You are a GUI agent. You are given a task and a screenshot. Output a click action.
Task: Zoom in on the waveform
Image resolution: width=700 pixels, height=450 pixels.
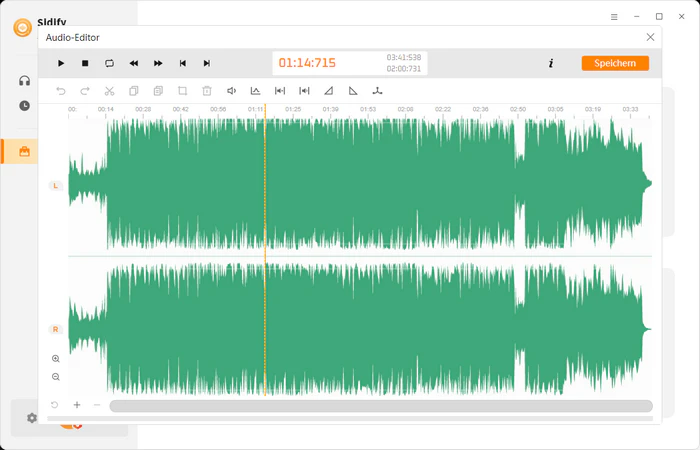56,359
